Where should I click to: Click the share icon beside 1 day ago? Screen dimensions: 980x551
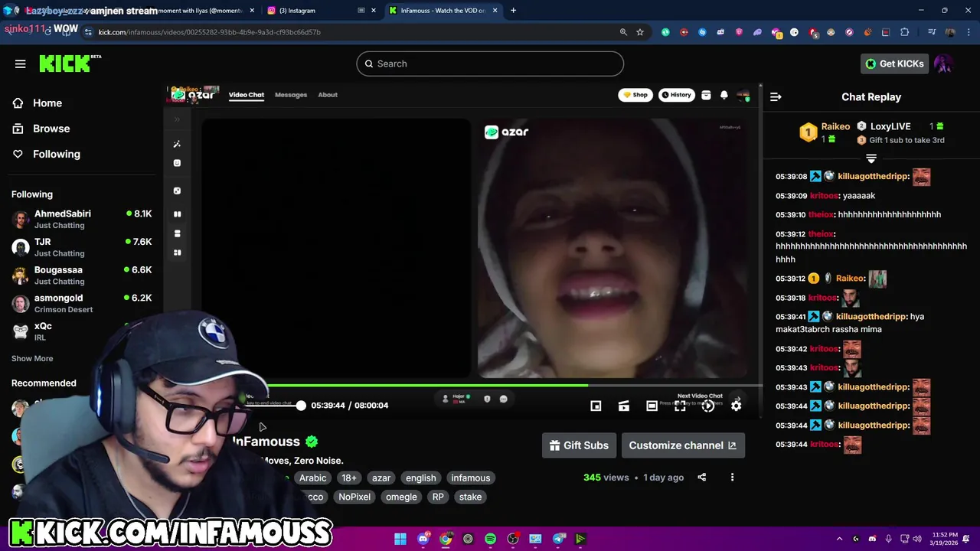[x=701, y=478]
